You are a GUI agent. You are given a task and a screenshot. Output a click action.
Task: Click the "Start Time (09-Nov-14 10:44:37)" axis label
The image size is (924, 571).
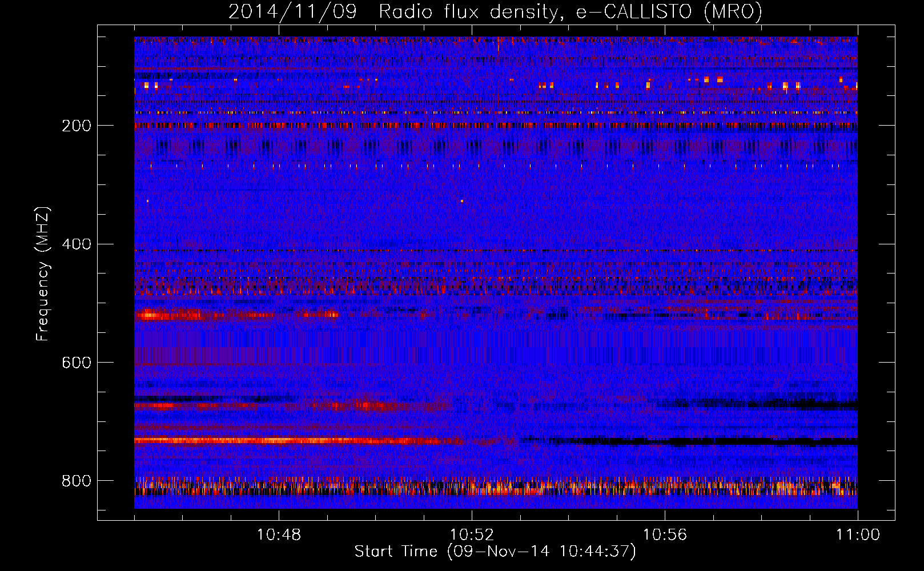coord(495,552)
